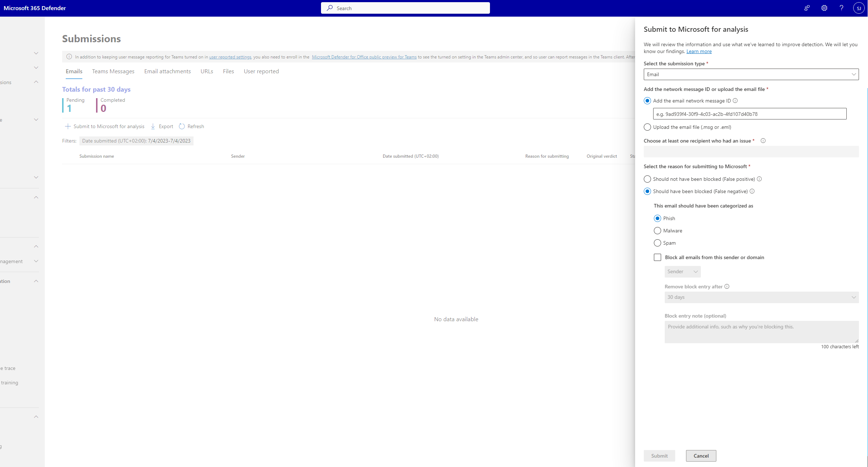
Task: Open the submission type Email dropdown
Action: click(x=751, y=74)
